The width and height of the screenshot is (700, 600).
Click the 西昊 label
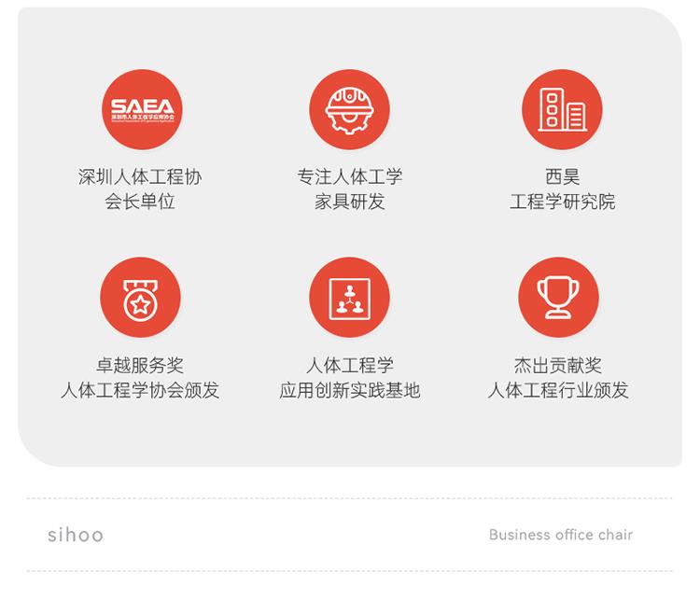(x=563, y=176)
